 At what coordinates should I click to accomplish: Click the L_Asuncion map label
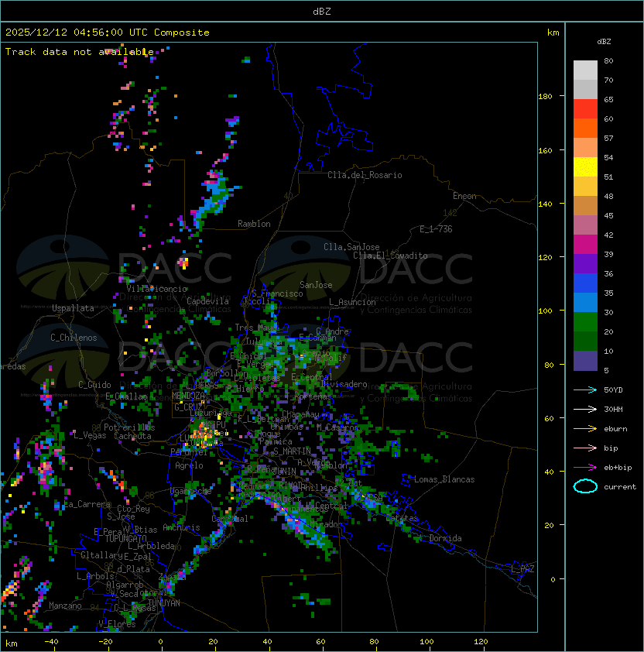[x=352, y=302]
